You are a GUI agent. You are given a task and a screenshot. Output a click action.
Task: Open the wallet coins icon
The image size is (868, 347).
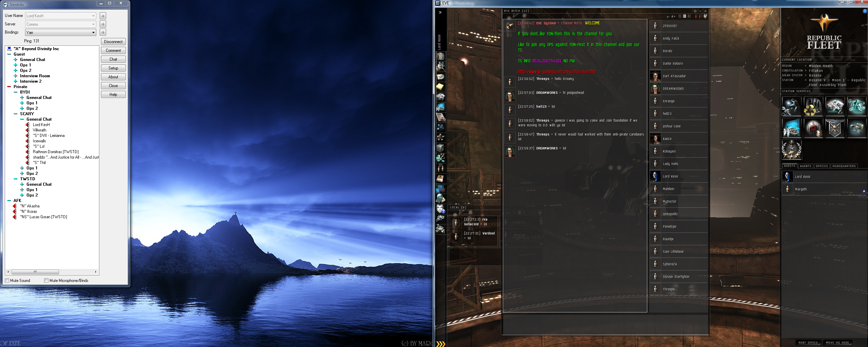coord(440,158)
